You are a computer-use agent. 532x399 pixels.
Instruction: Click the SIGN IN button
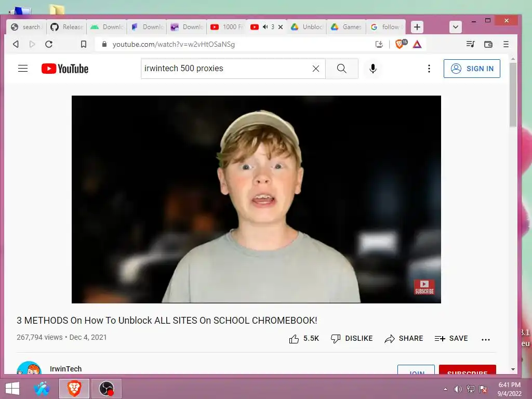(472, 69)
